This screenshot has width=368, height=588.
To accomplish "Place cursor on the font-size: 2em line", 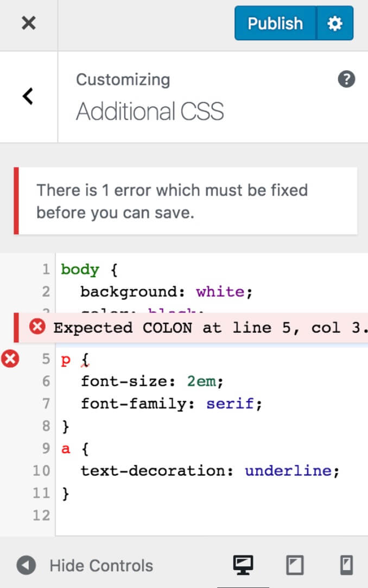I will tap(152, 381).
